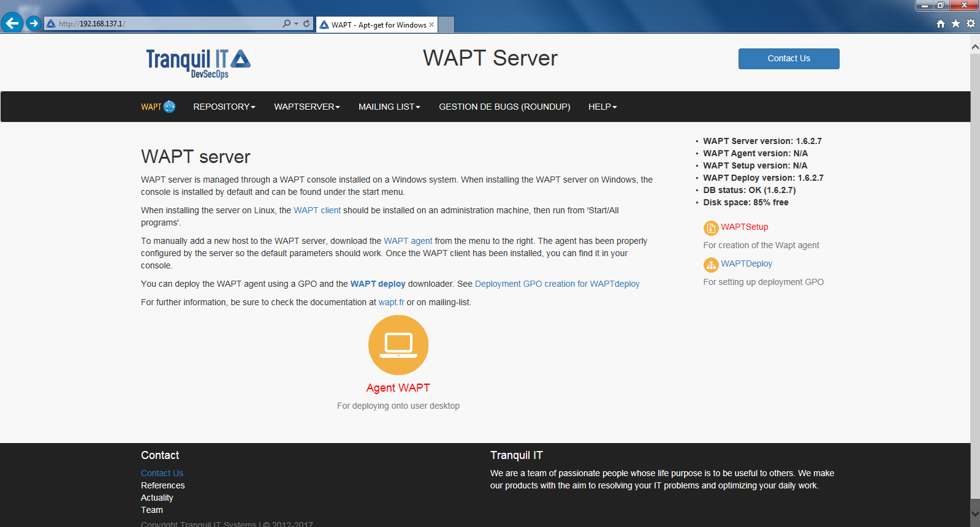Click the 'WAPT server' page heading

(196, 157)
